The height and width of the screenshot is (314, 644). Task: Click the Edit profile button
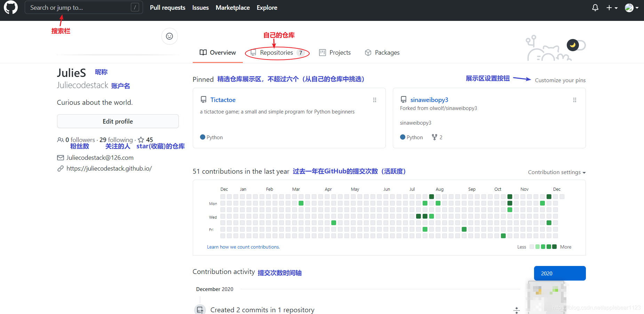[x=118, y=121]
